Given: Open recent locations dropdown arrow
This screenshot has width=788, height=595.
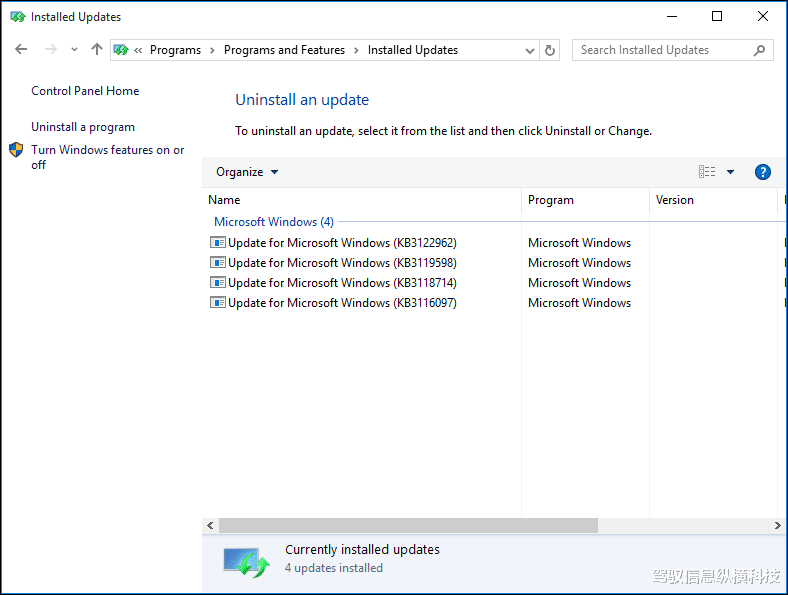Looking at the screenshot, I should pos(74,50).
